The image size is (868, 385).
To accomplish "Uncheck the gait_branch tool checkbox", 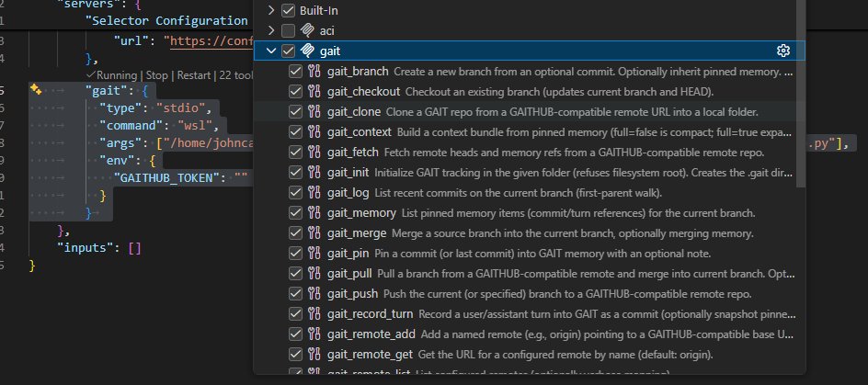I will pos(295,72).
